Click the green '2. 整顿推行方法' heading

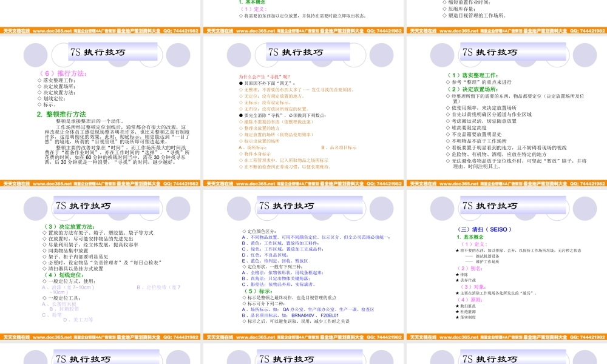coord(61,114)
